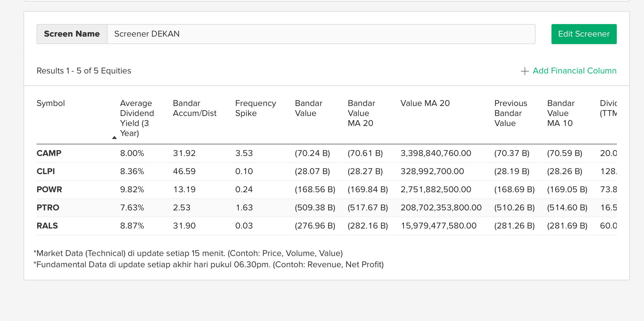Viewport: 644px width, 321px height.
Task: Select the POWR equity row symbol
Action: pyautogui.click(x=49, y=189)
